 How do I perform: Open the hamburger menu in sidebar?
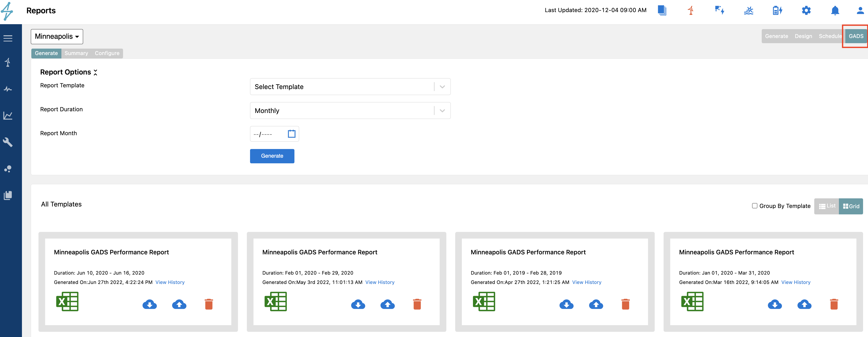[x=8, y=38]
